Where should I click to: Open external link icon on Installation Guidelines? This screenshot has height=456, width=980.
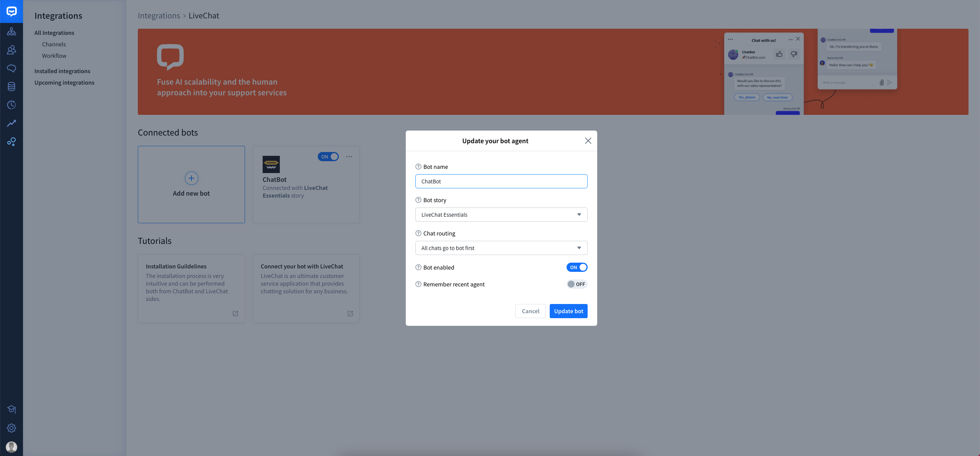coord(235,314)
